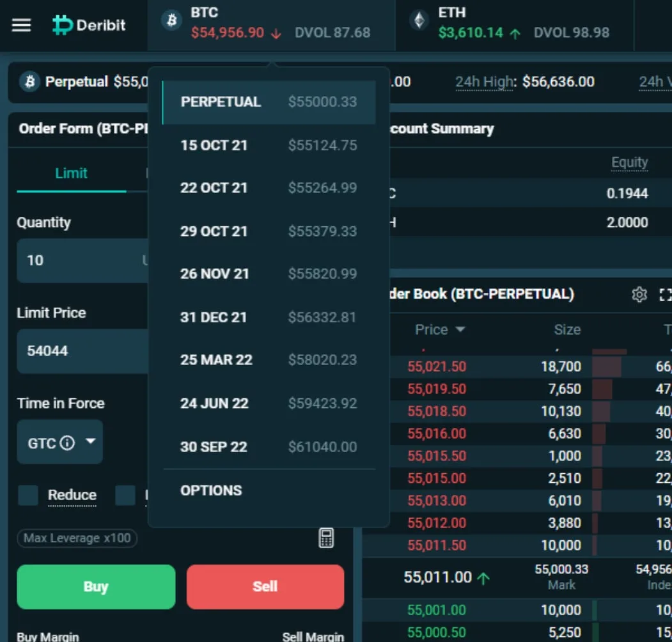Click ask price 55,015.00
The height and width of the screenshot is (642, 672).
[437, 478]
